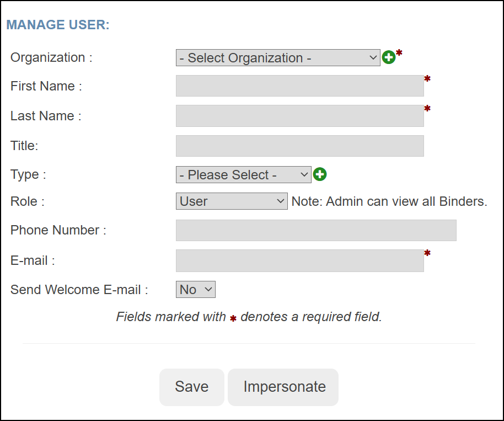The image size is (504, 421).
Task: Click the MANAGE USER heading
Action: (58, 25)
